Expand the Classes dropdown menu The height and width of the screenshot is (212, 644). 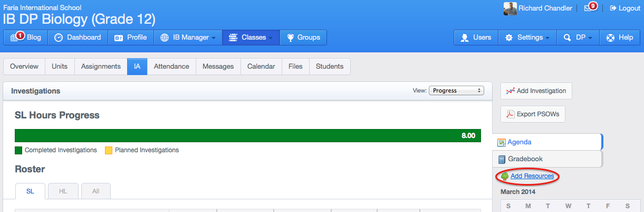click(251, 38)
